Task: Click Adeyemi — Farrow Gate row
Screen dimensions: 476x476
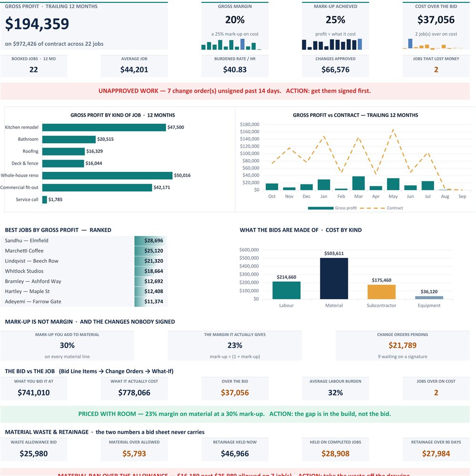Action: pos(84,301)
